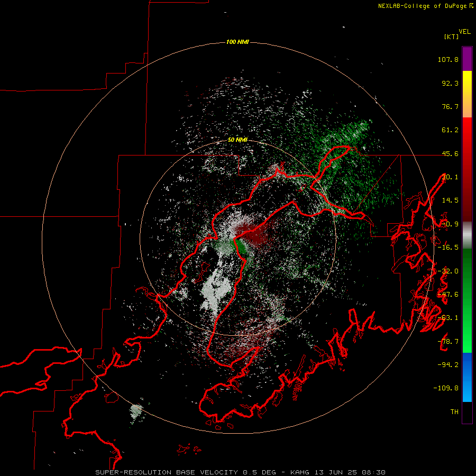This screenshot has width=476, height=476.
Task: Click the [KT] units label
Action: (452, 36)
